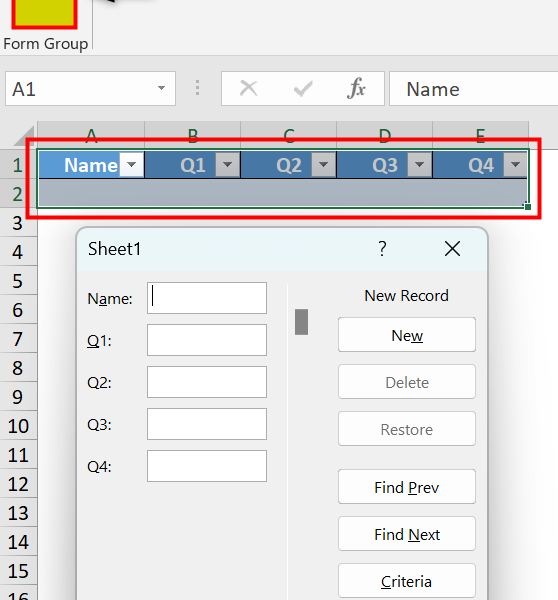Click the Q4 input field in form
The image size is (558, 600).
[207, 466]
